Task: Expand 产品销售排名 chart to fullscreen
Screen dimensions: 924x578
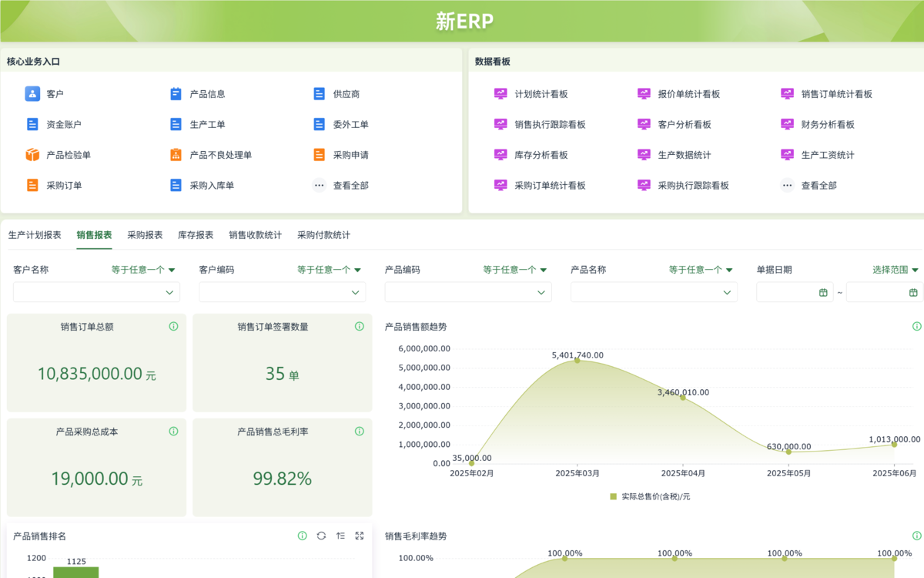Action: [x=359, y=536]
